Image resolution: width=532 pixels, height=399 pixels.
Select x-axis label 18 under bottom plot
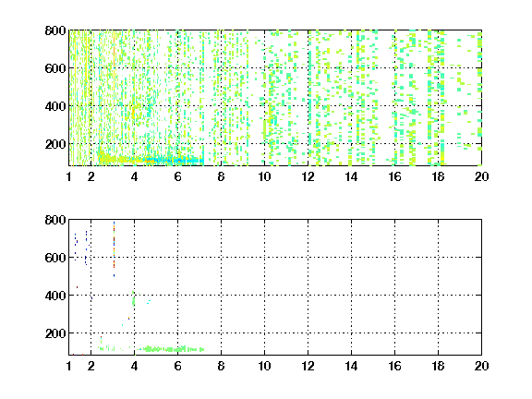tap(438, 366)
